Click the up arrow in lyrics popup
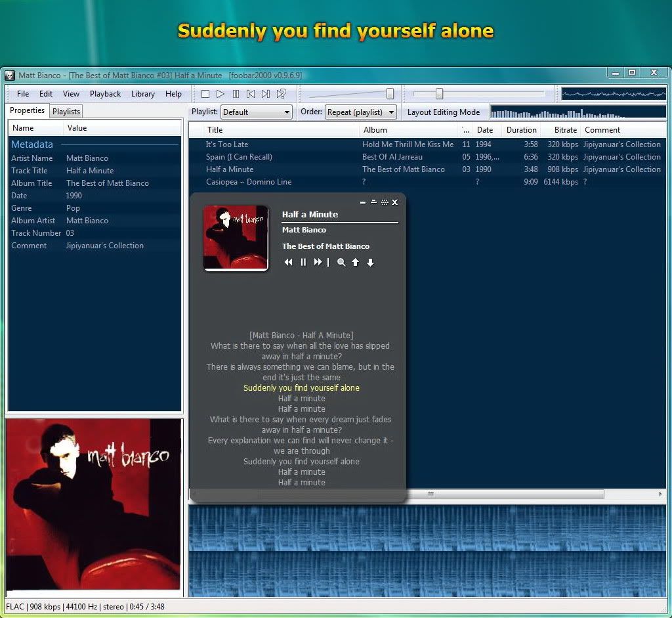 tap(356, 262)
